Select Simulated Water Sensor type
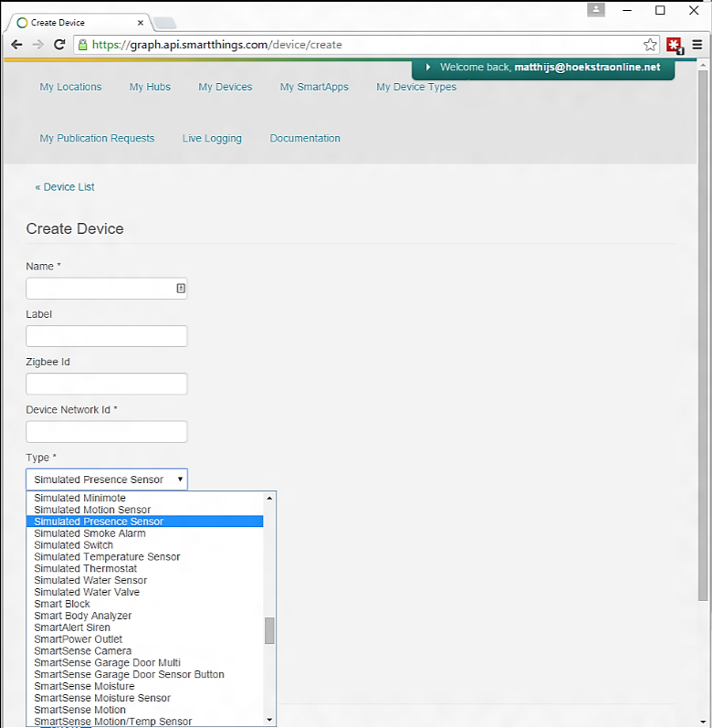 pyautogui.click(x=145, y=580)
